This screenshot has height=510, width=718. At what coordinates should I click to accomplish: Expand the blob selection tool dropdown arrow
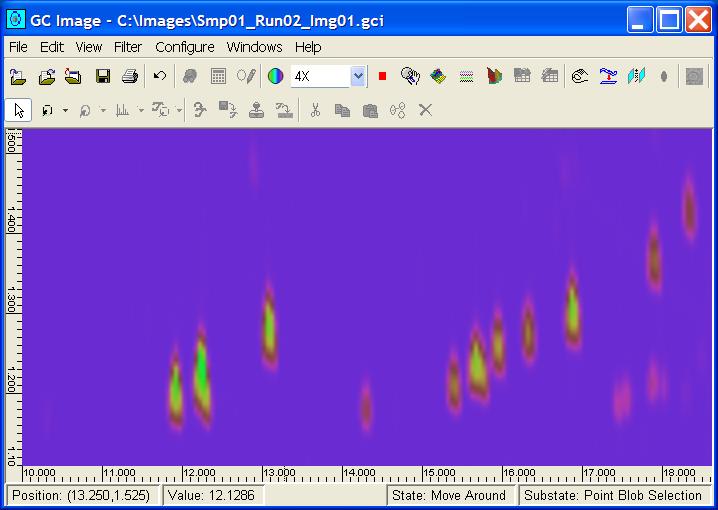click(65, 111)
